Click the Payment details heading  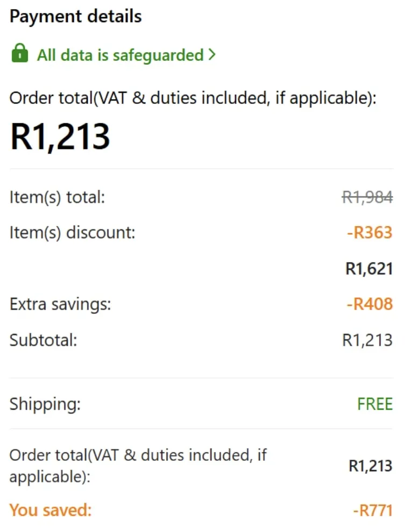75,17
